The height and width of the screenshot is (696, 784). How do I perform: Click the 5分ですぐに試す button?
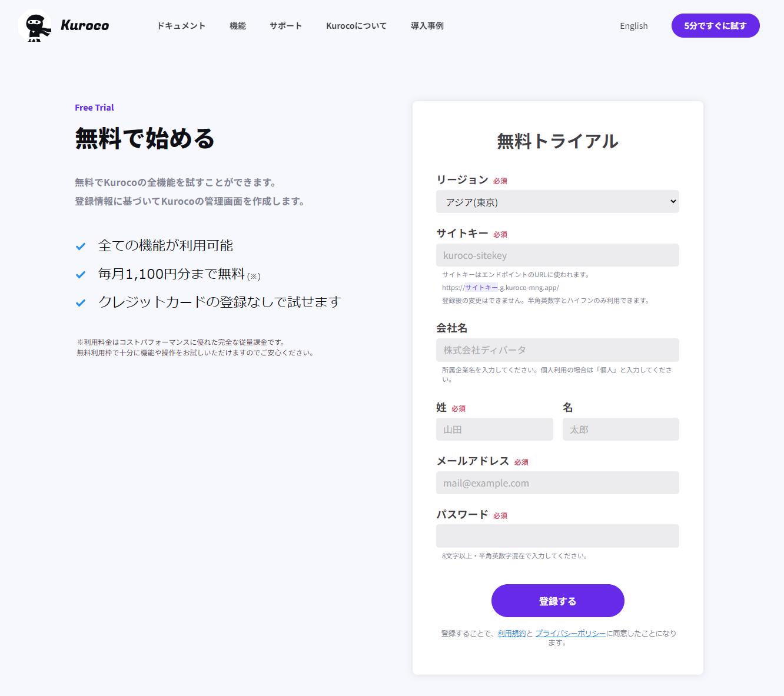pos(715,26)
